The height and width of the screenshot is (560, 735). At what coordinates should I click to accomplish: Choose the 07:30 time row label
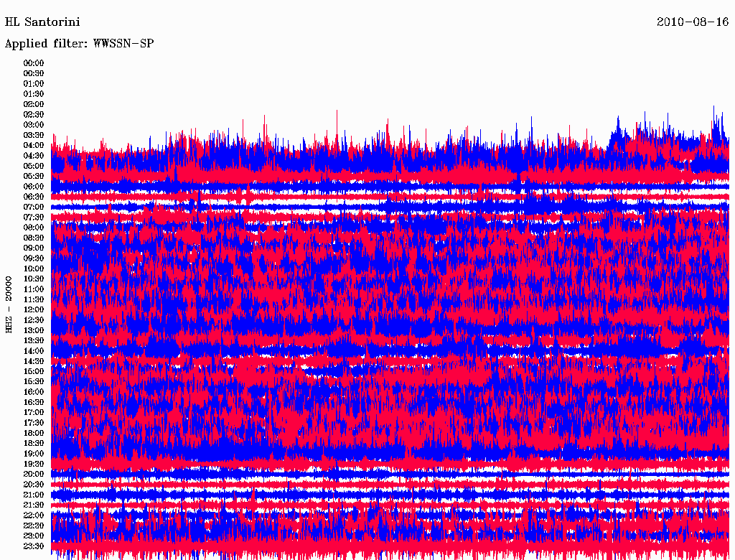34,218
